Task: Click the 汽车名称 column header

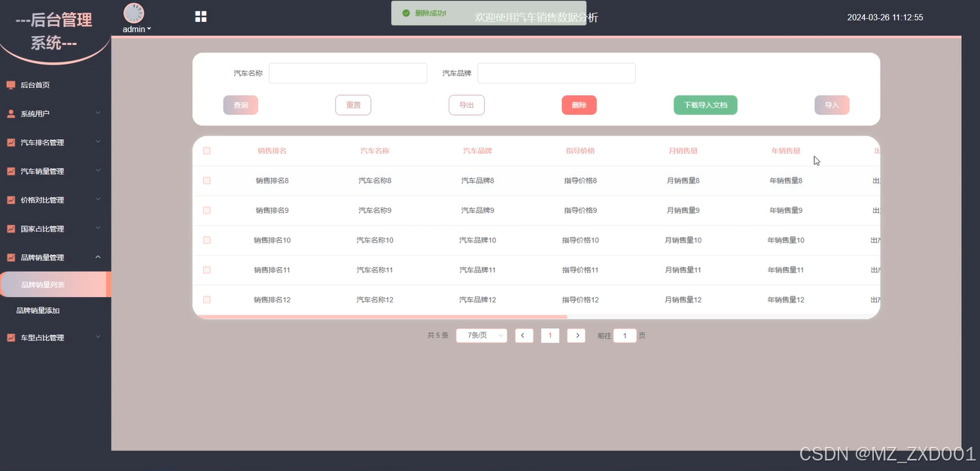Action: tap(375, 150)
